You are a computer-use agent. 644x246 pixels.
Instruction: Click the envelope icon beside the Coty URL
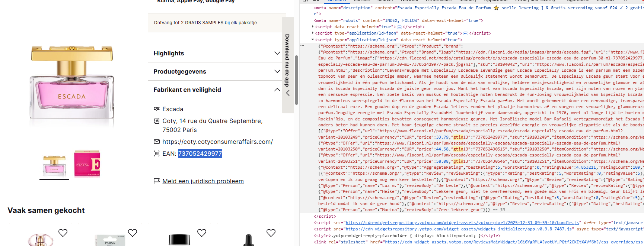(157, 142)
